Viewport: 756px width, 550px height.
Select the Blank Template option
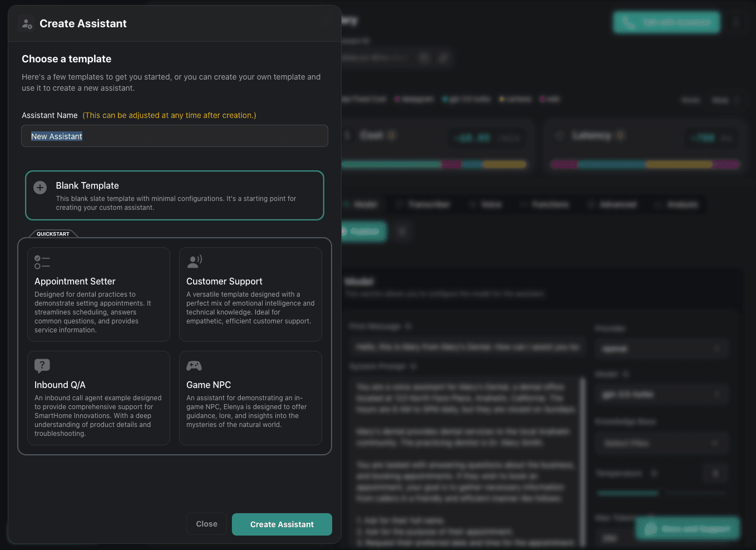click(175, 195)
